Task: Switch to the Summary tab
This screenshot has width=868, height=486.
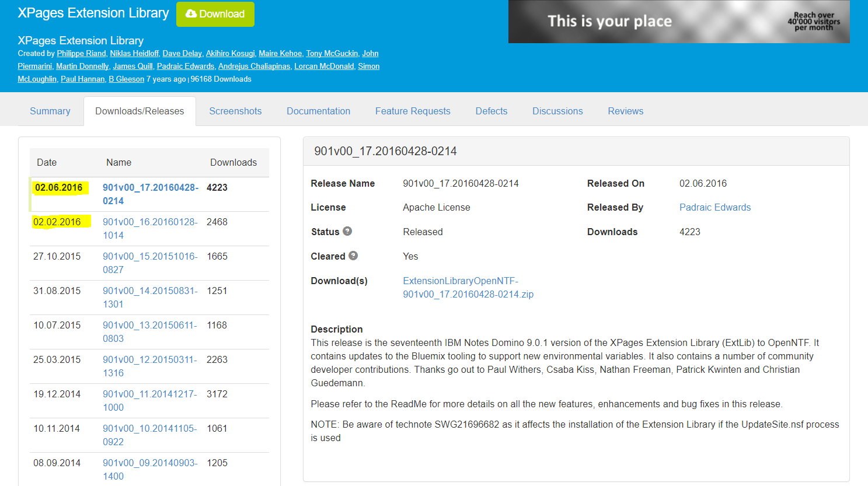Action: (50, 111)
